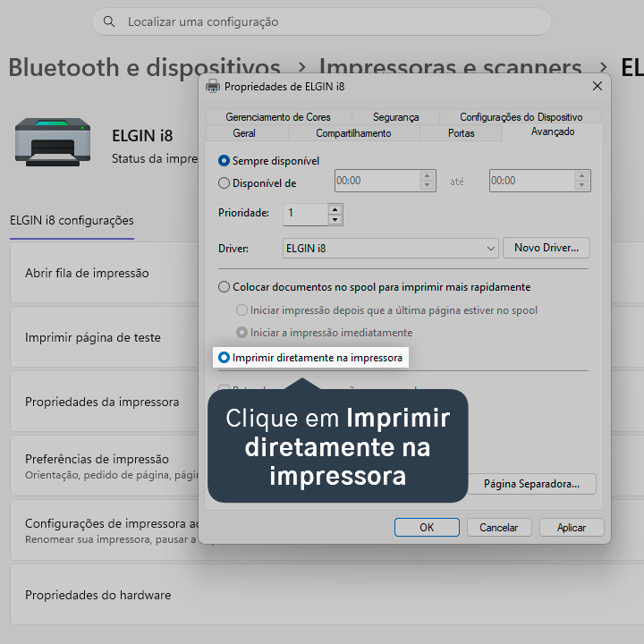Image resolution: width=644 pixels, height=644 pixels.
Task: Go to Impressoras e scanners breadcrumb
Action: point(450,67)
